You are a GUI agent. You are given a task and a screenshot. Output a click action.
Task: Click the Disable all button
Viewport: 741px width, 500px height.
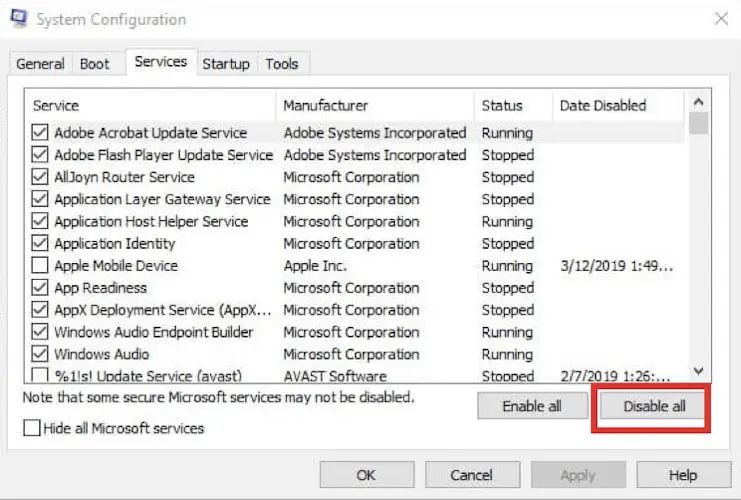pyautogui.click(x=654, y=406)
